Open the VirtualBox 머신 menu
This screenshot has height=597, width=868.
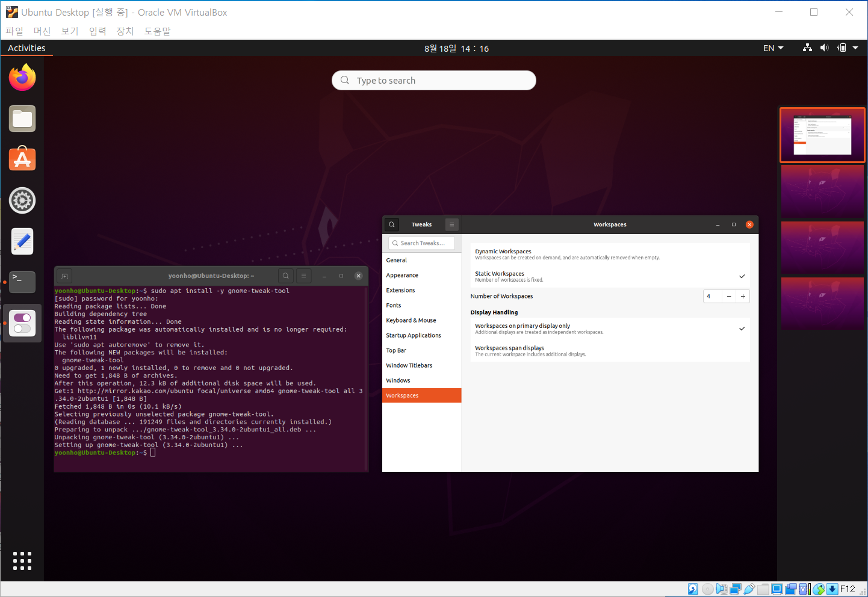click(42, 31)
